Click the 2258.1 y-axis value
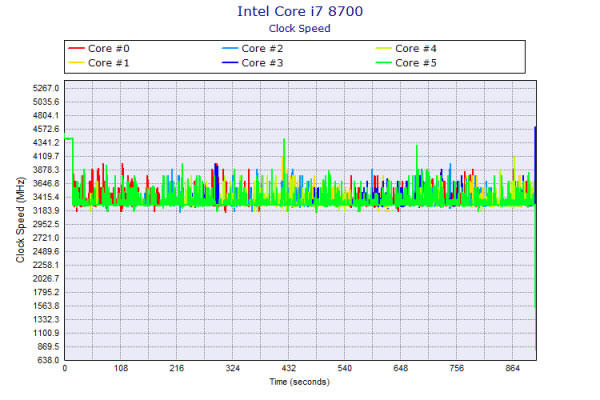Image resolution: width=600 pixels, height=400 pixels. [x=46, y=265]
